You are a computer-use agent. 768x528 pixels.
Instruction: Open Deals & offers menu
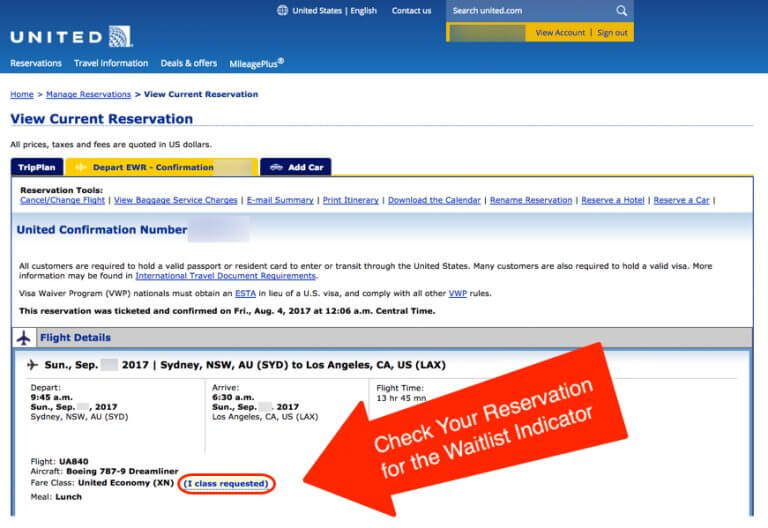click(189, 63)
